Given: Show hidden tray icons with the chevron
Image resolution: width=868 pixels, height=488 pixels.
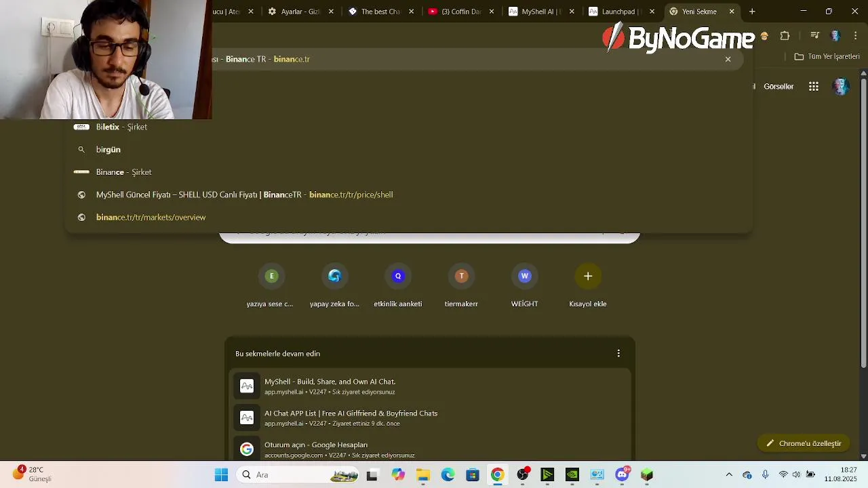Looking at the screenshot, I should [x=729, y=475].
